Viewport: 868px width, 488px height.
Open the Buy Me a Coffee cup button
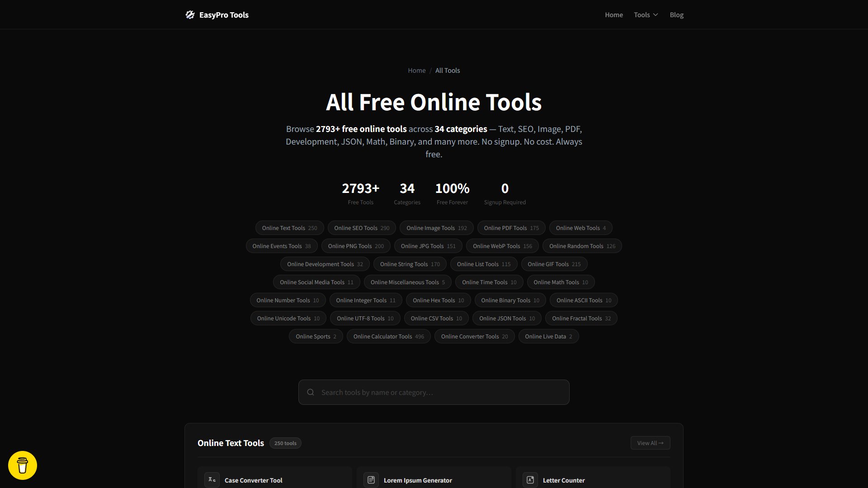(23, 465)
